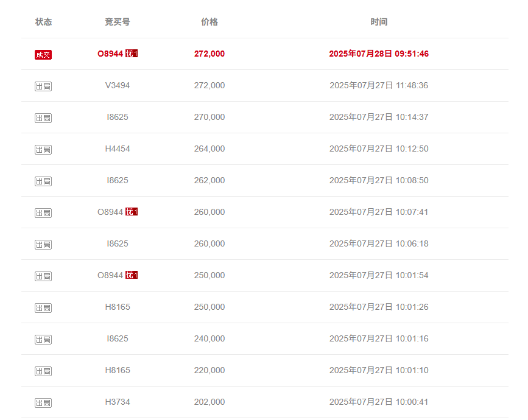Click the red 成交 status badge
Viewport: 528px width, 420px height.
[43, 55]
